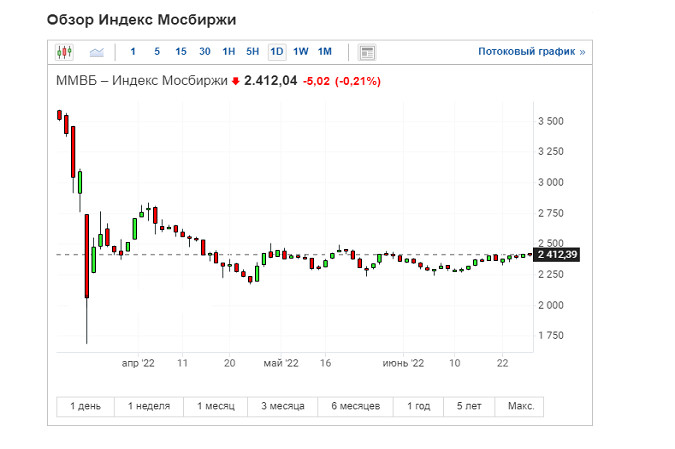
Task: Click the 16 date axis label
Action: 325,363
